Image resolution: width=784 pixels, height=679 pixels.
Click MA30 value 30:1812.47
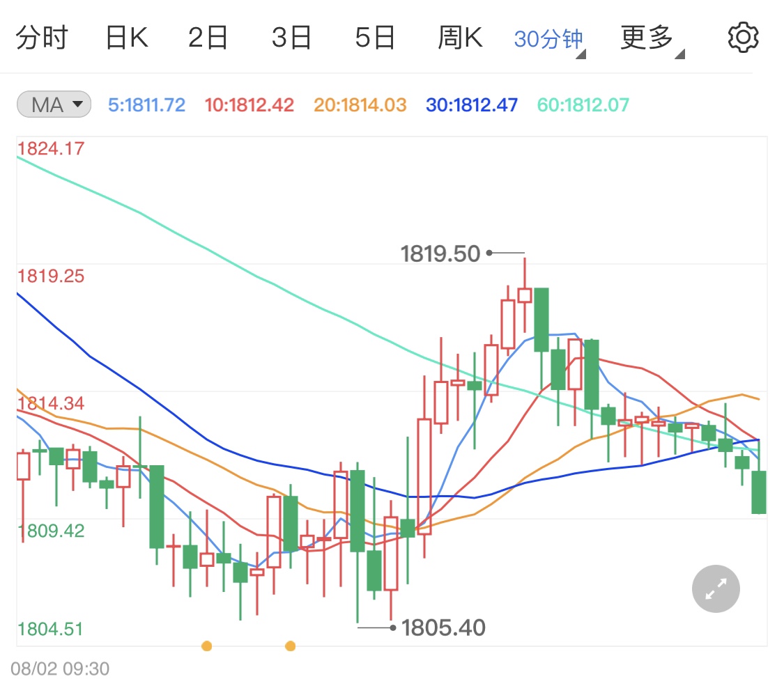click(x=472, y=105)
